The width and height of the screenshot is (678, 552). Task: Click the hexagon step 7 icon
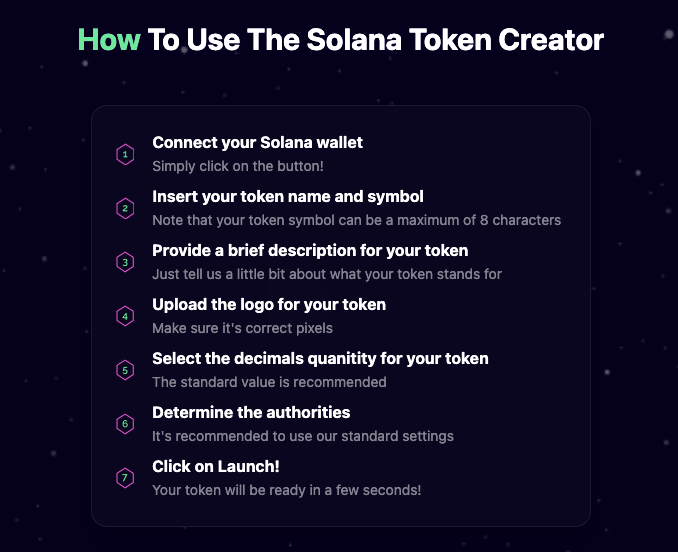point(125,478)
